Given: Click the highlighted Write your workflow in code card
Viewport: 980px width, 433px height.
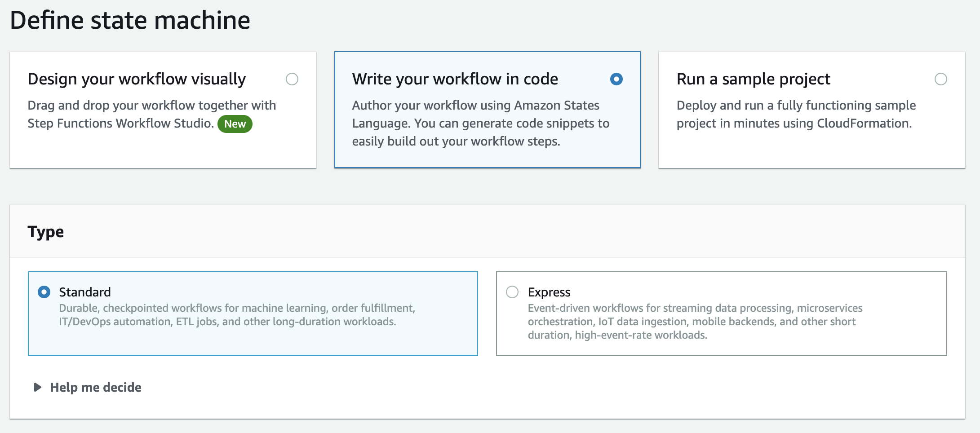Looking at the screenshot, I should coord(487,109).
